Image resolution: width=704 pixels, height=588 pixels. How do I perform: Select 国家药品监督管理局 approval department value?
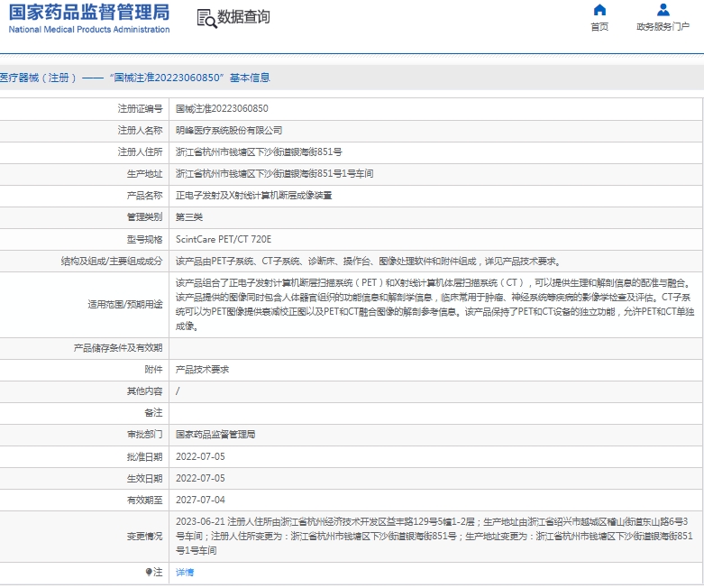pyautogui.click(x=215, y=435)
